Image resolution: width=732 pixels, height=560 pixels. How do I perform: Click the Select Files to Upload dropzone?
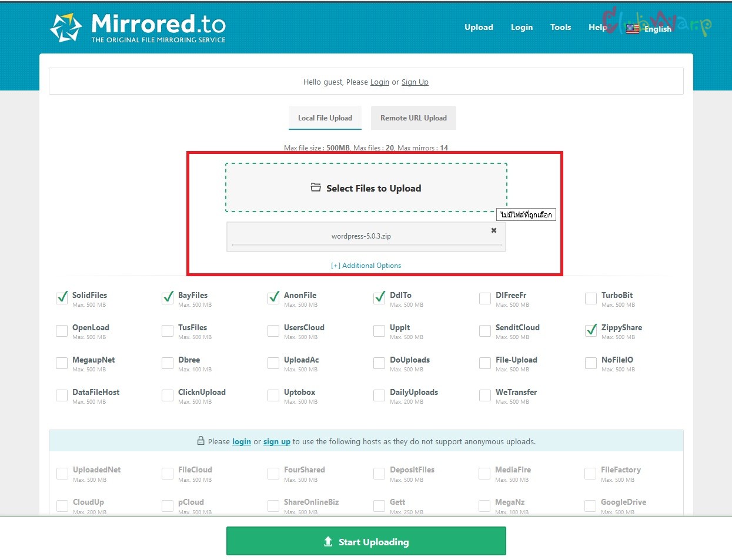click(x=366, y=188)
